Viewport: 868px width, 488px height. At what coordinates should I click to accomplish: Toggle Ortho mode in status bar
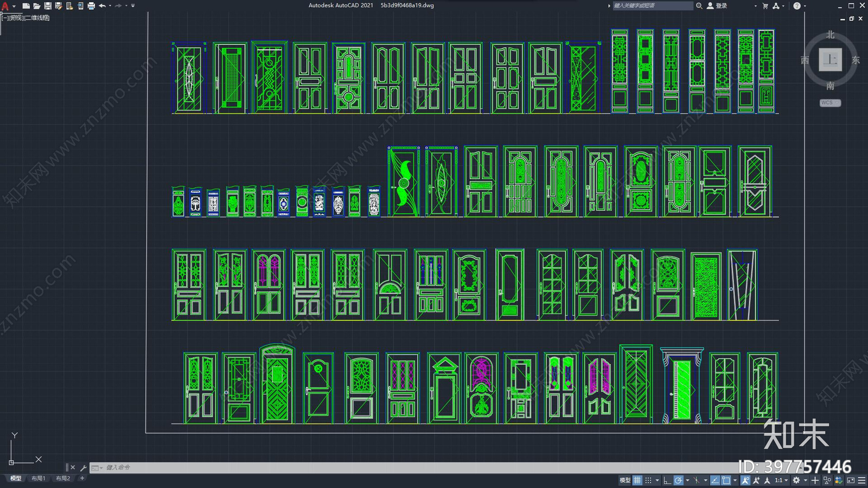point(667,480)
